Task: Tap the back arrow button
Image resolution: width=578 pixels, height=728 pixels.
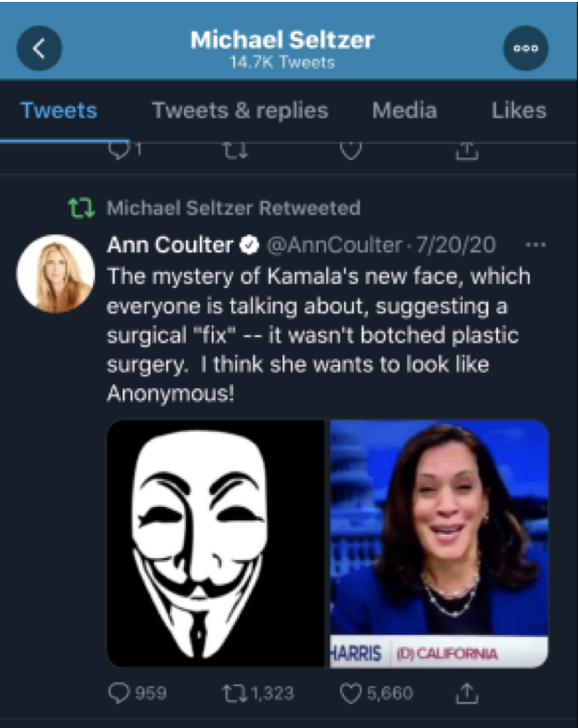Action: pos(39,49)
